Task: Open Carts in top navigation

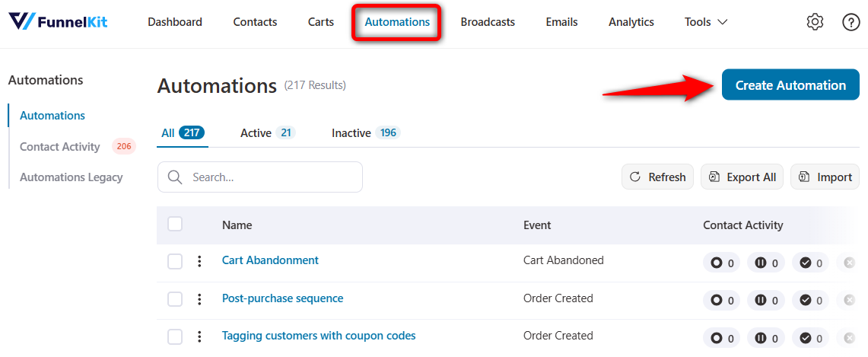Action: 321,22
